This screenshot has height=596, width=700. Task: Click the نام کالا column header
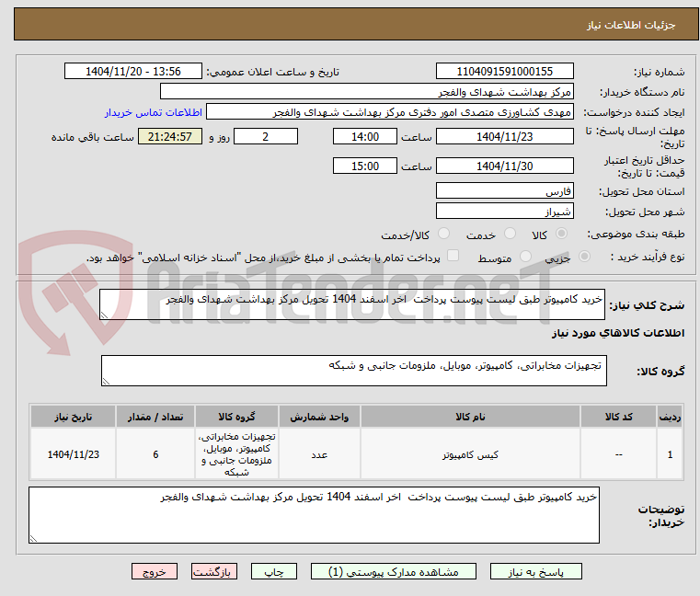point(470,417)
